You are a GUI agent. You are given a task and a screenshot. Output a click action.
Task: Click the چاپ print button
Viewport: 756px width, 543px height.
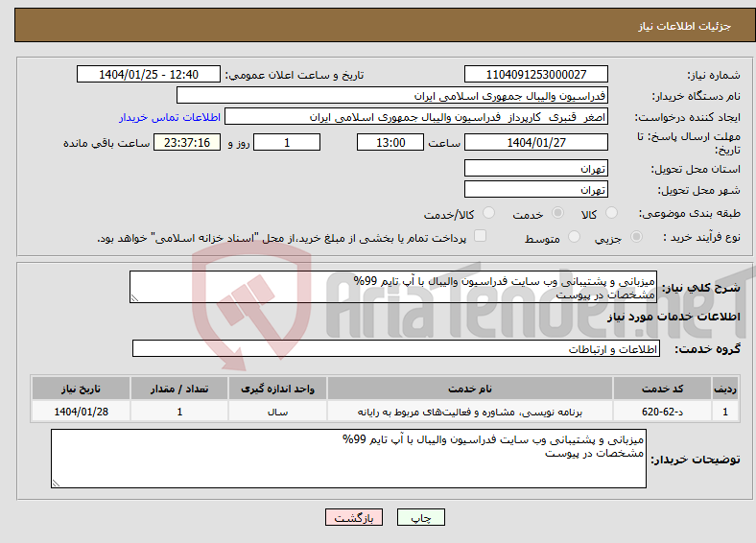tap(421, 517)
